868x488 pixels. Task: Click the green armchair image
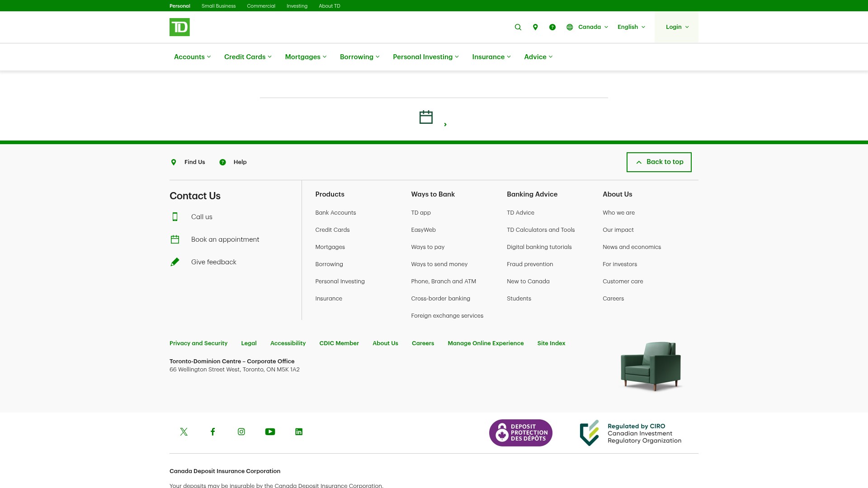pos(651,366)
